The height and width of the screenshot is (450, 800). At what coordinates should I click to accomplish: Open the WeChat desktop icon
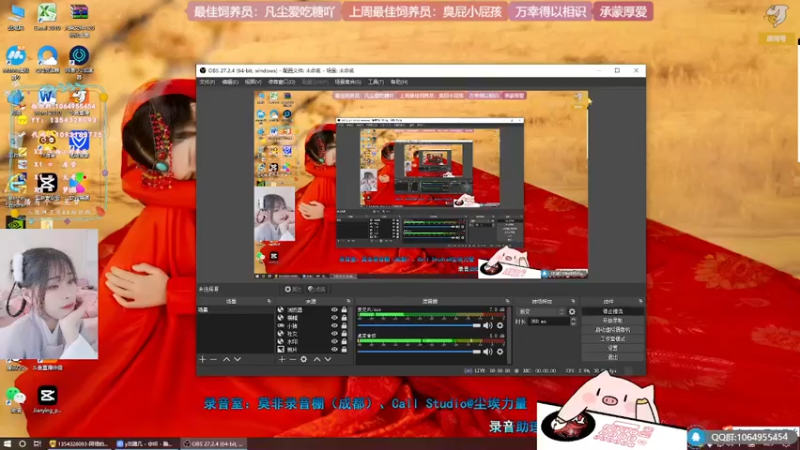click(x=15, y=399)
